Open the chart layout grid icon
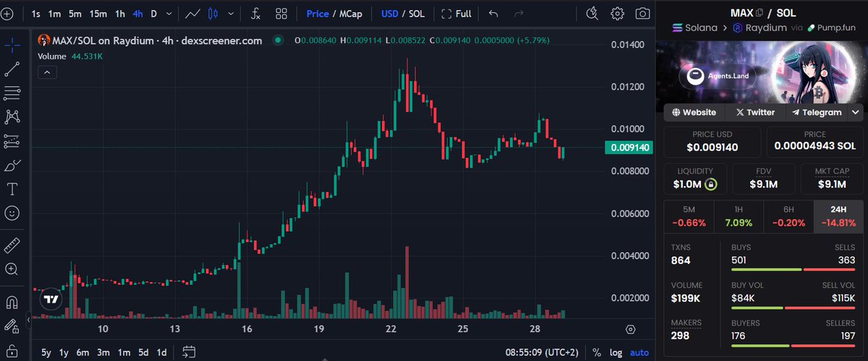The height and width of the screenshot is (361, 868). pyautogui.click(x=281, y=14)
